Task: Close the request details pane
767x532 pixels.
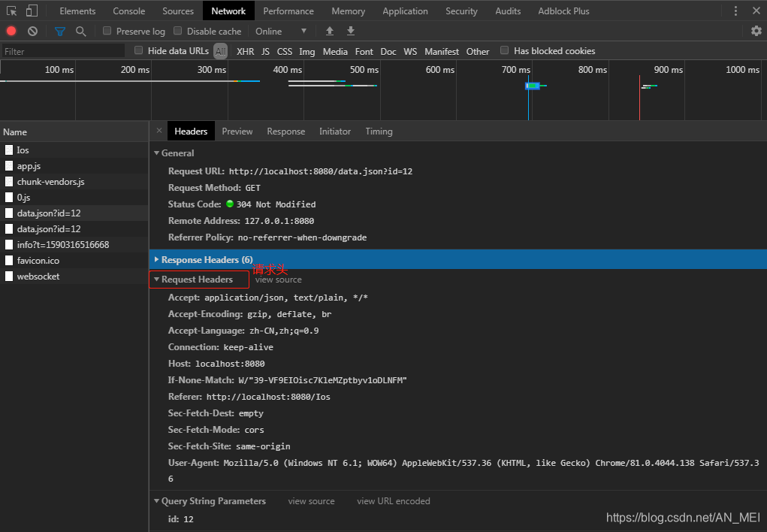Action: tap(159, 131)
